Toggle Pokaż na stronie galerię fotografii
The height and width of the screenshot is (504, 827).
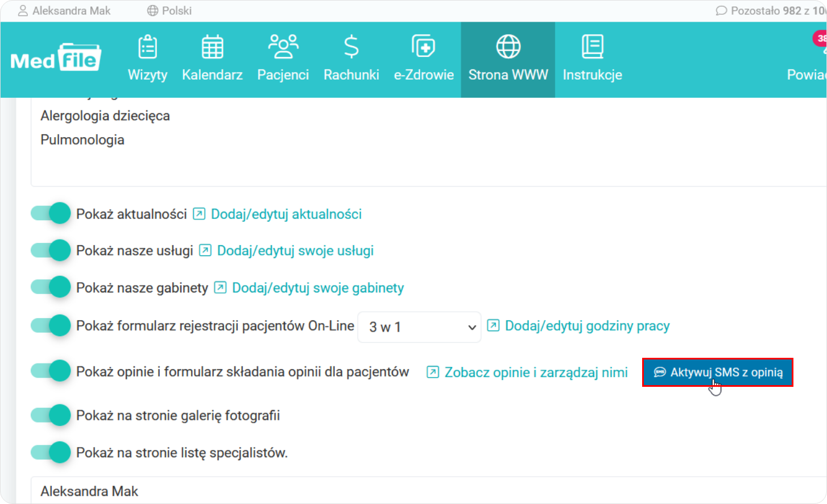click(x=51, y=416)
